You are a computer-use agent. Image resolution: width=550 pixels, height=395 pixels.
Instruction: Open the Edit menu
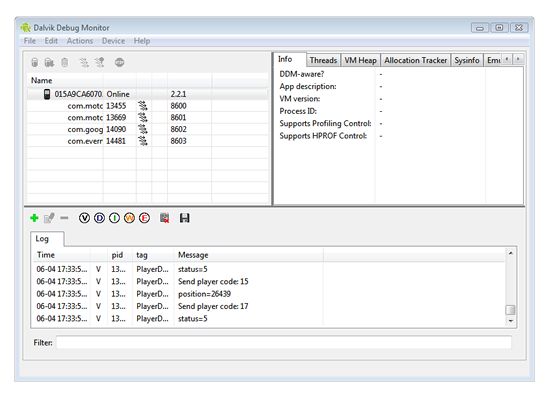point(51,41)
